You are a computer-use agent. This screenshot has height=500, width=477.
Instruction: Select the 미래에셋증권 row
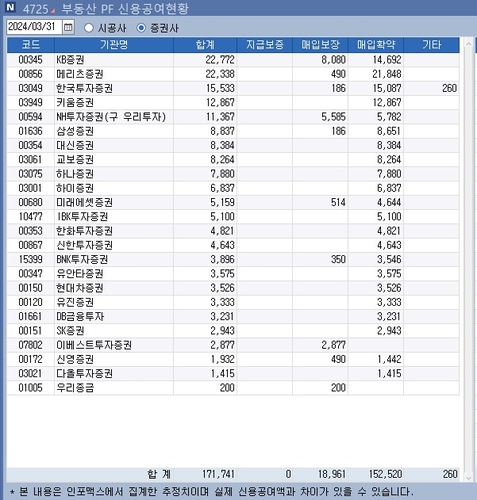tap(233, 202)
